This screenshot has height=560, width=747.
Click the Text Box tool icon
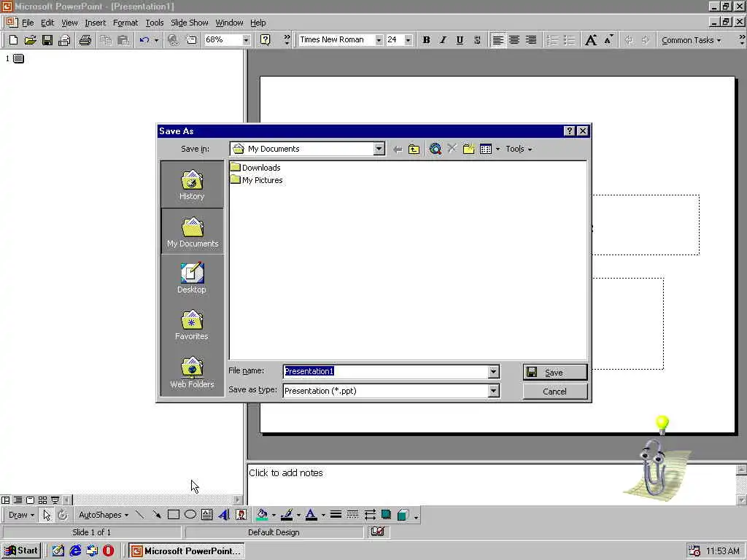pyautogui.click(x=206, y=515)
